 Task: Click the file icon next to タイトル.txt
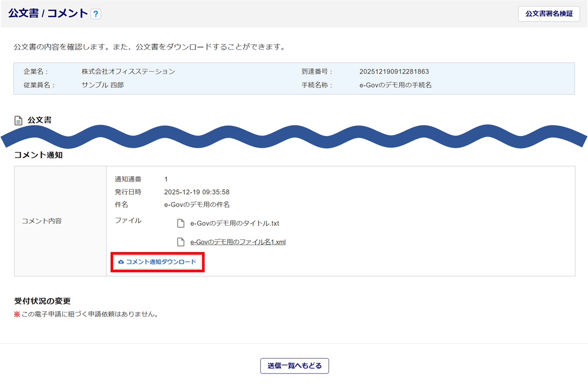(x=181, y=223)
